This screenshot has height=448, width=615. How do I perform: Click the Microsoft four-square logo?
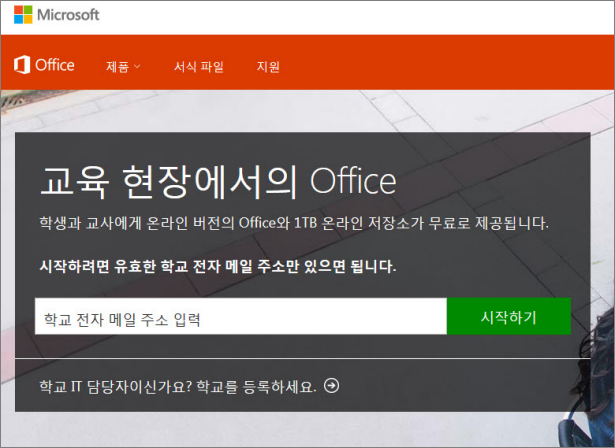23,15
